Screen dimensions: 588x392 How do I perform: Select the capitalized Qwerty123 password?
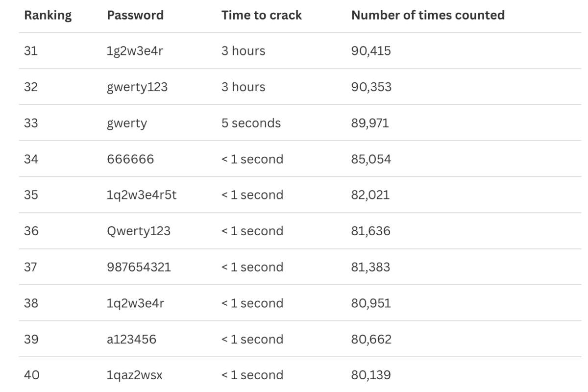tap(138, 231)
